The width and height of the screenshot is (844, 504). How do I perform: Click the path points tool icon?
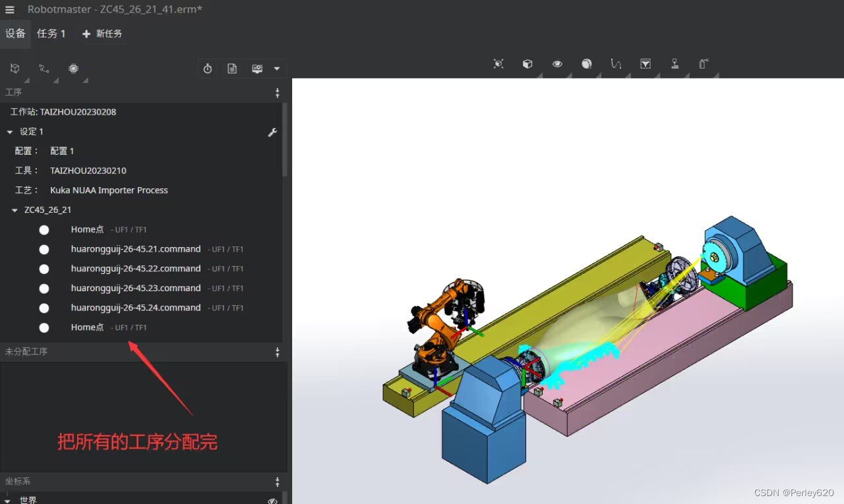point(44,69)
